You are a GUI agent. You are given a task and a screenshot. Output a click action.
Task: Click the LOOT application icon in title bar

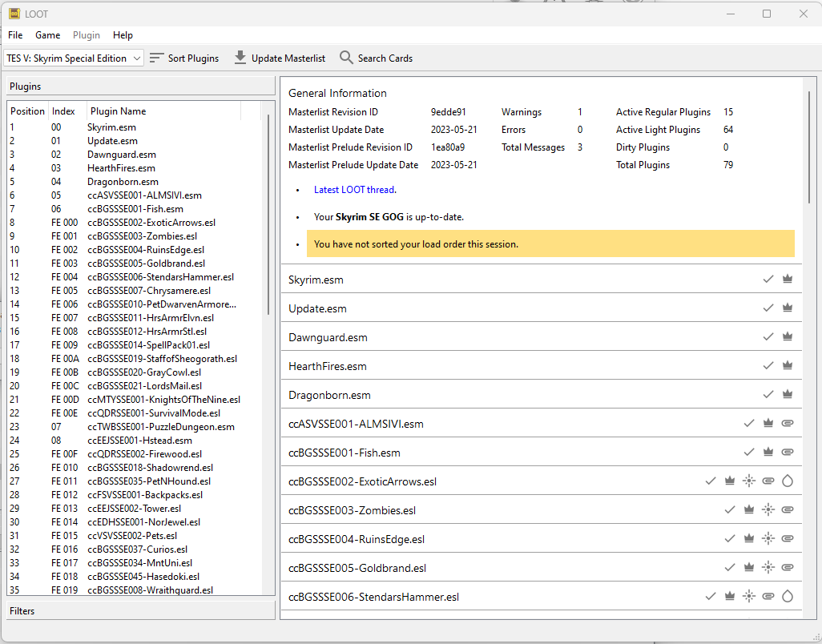point(14,14)
